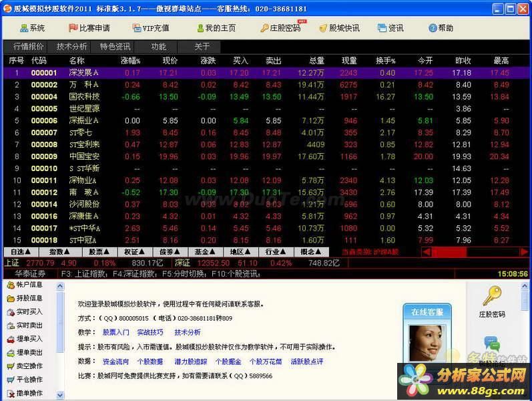Select the 000004 国农科技 row

(x=266, y=96)
